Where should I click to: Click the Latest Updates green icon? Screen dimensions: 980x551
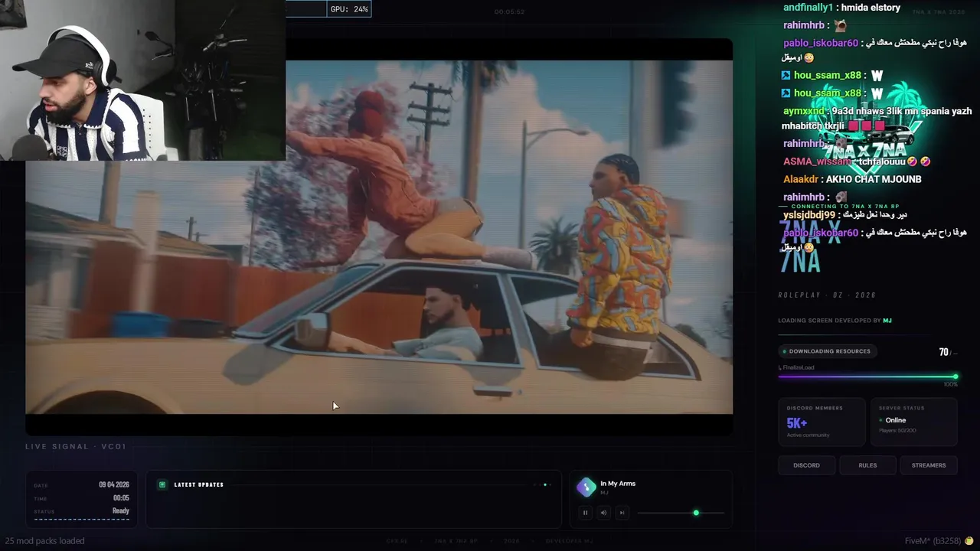pos(162,484)
